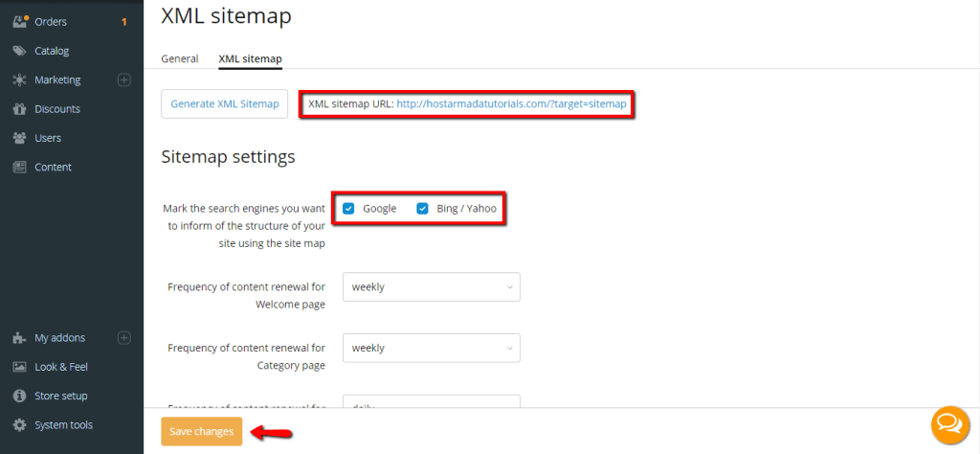980x454 pixels.
Task: Click the Users people icon
Action: click(x=19, y=138)
